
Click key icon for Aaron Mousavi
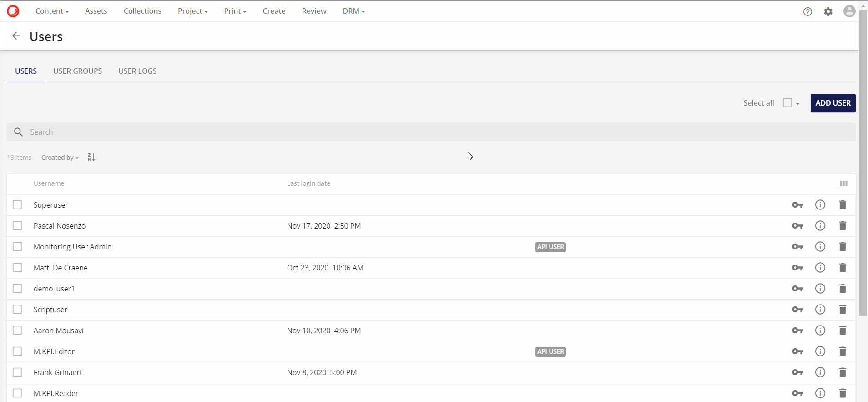[797, 331]
